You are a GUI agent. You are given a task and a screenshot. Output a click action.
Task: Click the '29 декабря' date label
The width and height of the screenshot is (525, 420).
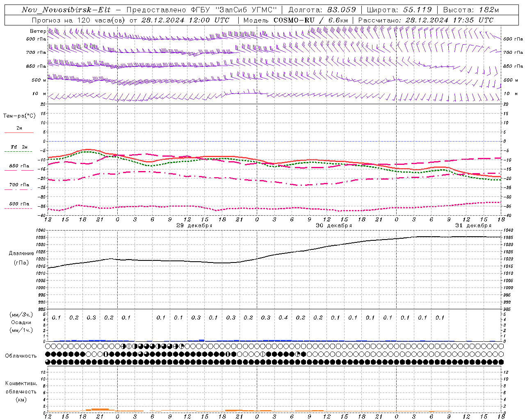[x=194, y=226]
